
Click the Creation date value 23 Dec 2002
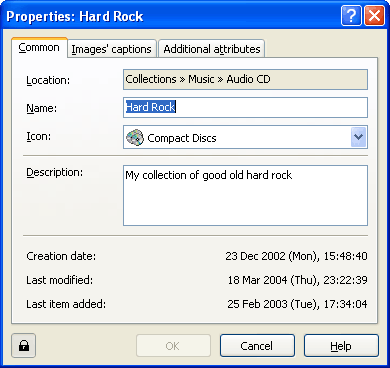[x=296, y=256]
